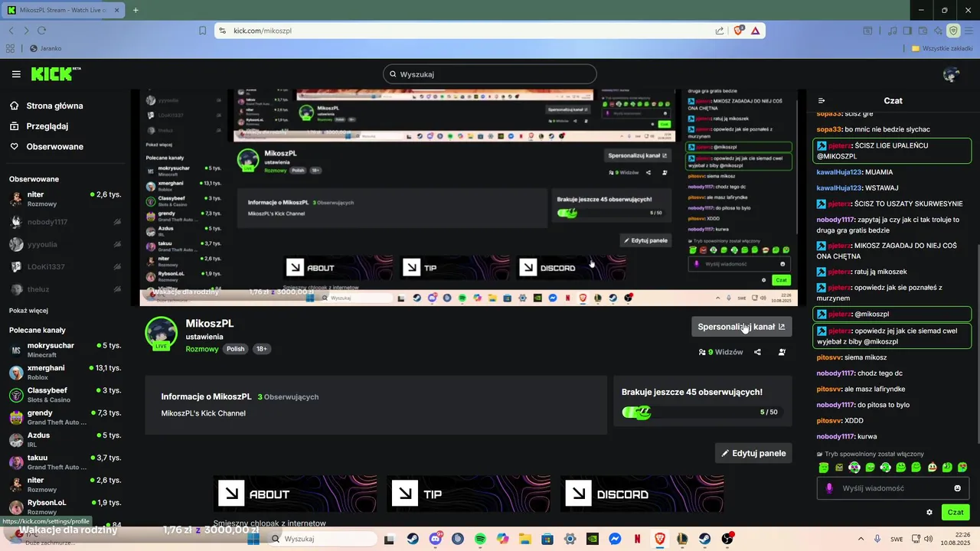Open Brave VPN shield icon
Viewport: 980px width, 551px height.
tap(953, 31)
